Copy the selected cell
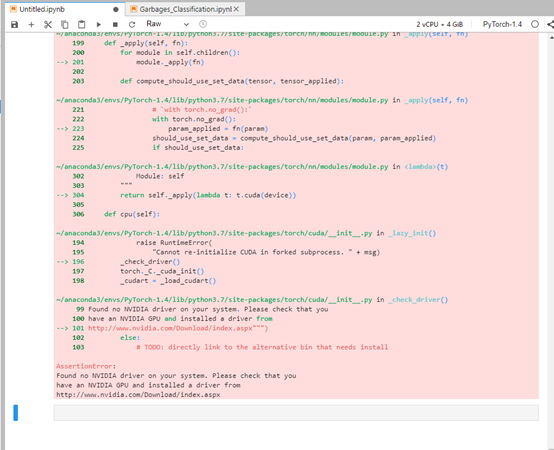This screenshot has width=554, height=450. coord(65,24)
